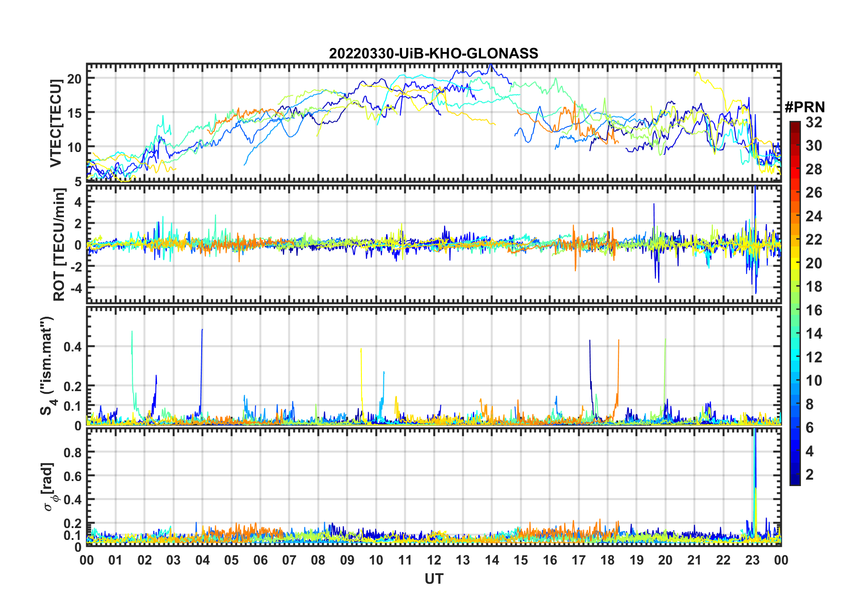Select the 14 tick label on the colorbar
The height and width of the screenshot is (607, 868).
[x=814, y=334]
